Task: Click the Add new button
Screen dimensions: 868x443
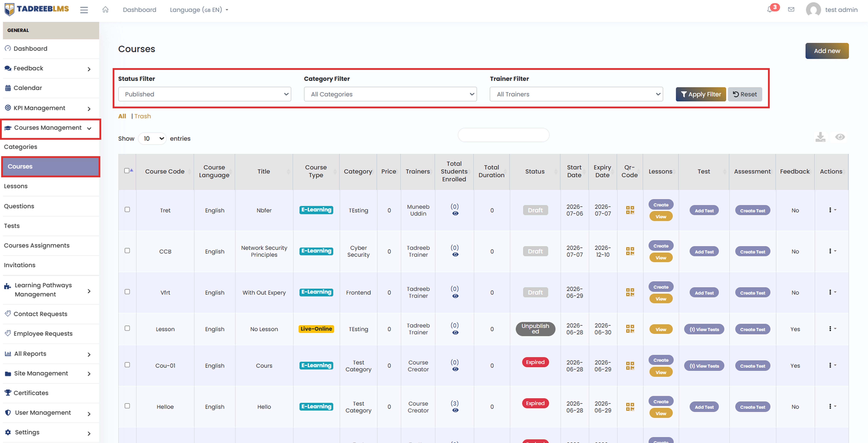Action: point(827,51)
